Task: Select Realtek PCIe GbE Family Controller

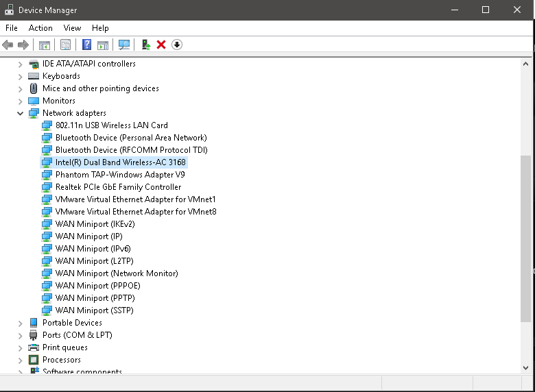Action: click(118, 187)
